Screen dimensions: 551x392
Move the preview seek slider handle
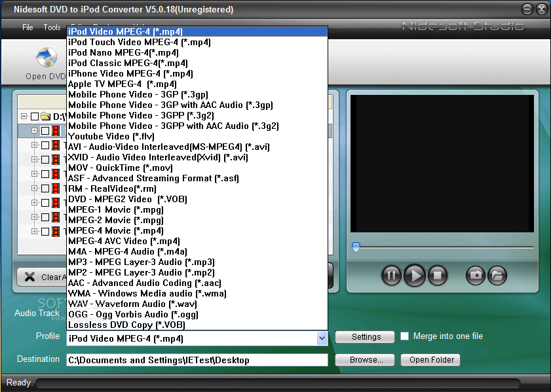click(356, 247)
